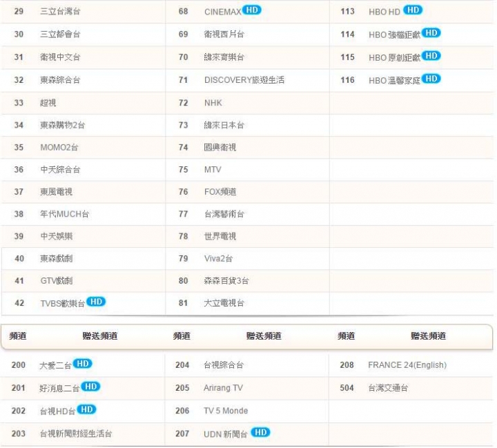Click channel name 大愛二台
The width and height of the screenshot is (497, 448).
pos(55,366)
